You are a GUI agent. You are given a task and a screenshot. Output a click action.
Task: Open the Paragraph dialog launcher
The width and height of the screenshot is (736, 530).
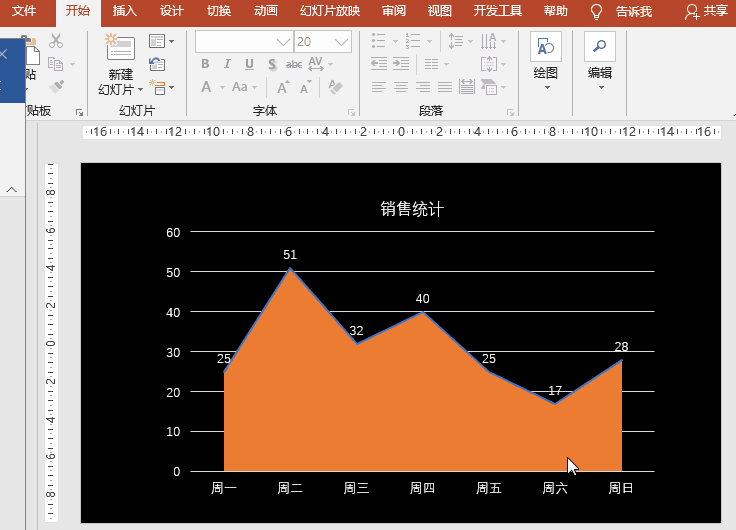pyautogui.click(x=510, y=112)
